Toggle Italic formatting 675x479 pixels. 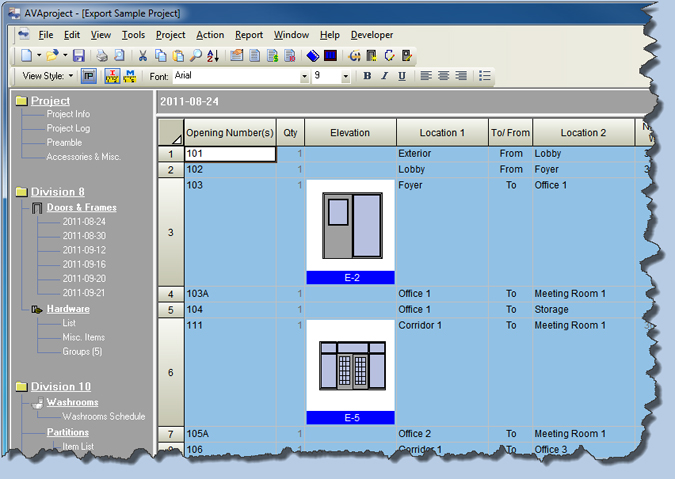point(385,76)
